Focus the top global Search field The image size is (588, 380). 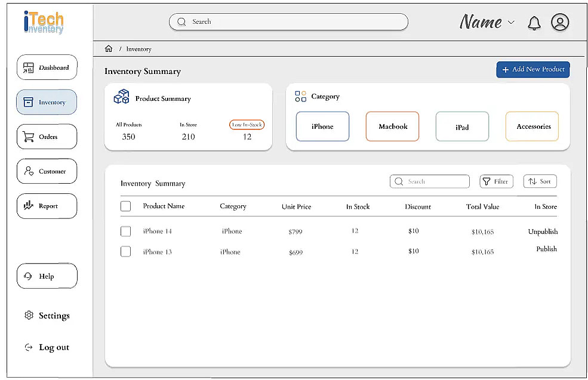[x=288, y=21]
